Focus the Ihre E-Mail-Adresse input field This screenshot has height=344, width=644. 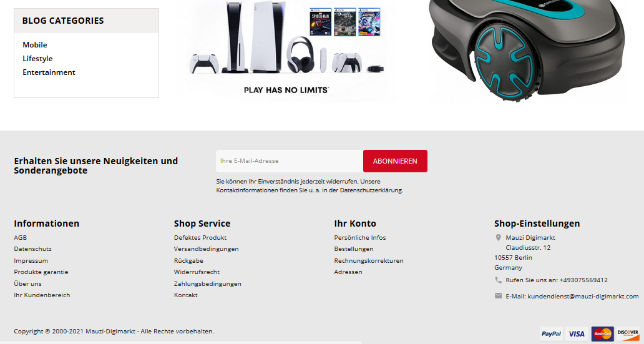[290, 161]
